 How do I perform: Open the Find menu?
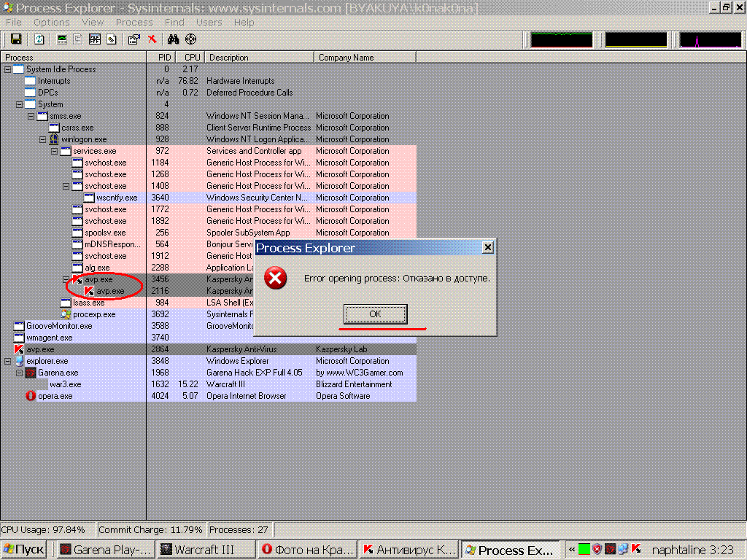[x=174, y=23]
